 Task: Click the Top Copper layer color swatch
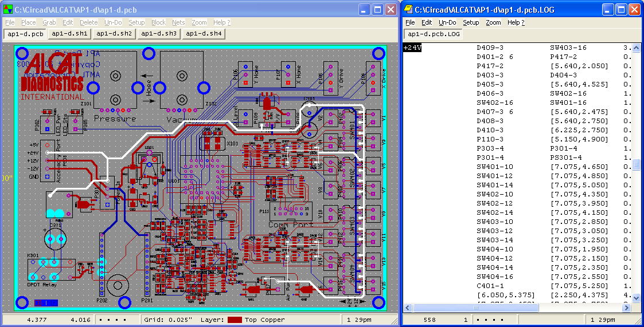pyautogui.click(x=235, y=320)
